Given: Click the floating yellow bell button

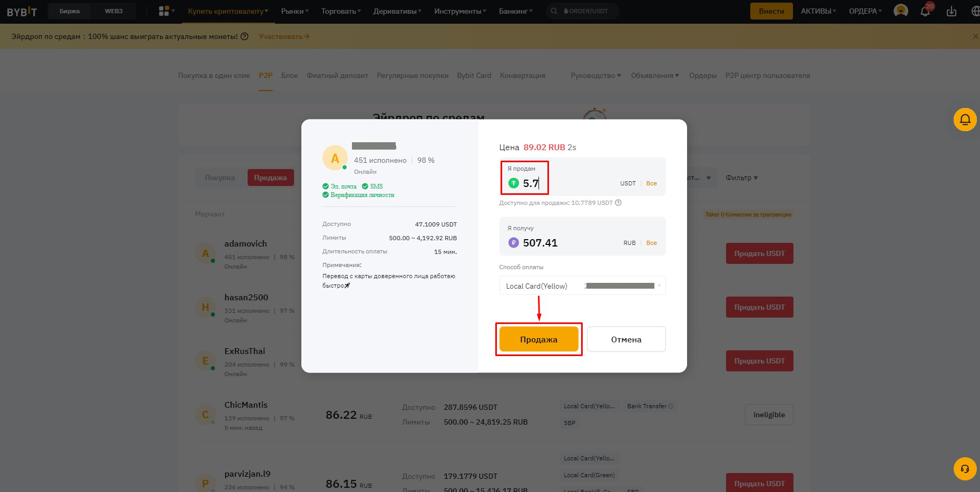Looking at the screenshot, I should pos(965,120).
